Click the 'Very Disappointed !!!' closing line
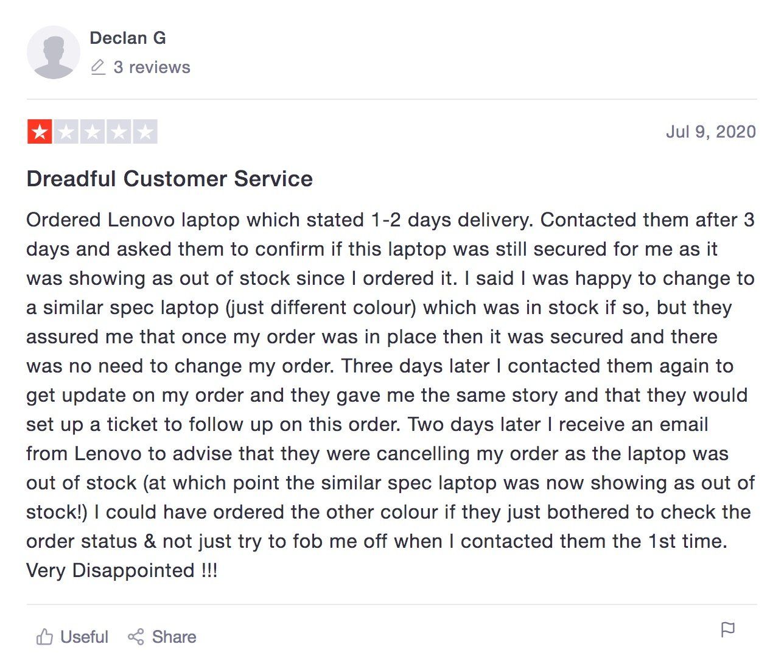This screenshot has height=672, width=784. 122,570
